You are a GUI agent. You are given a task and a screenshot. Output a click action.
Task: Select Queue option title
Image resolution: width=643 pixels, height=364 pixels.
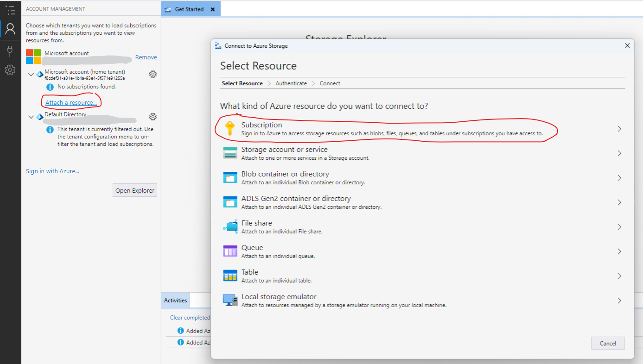252,248
